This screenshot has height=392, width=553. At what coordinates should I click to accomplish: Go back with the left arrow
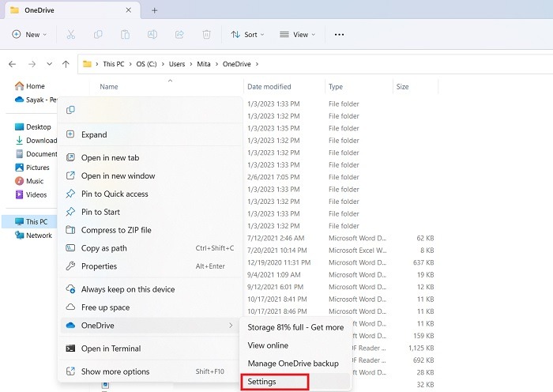coord(13,64)
